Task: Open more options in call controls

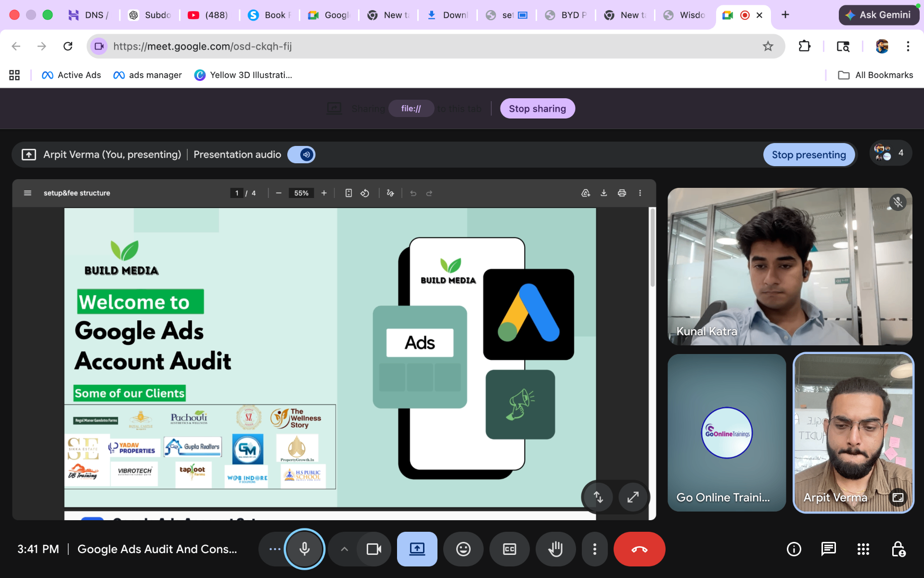Action: [595, 549]
